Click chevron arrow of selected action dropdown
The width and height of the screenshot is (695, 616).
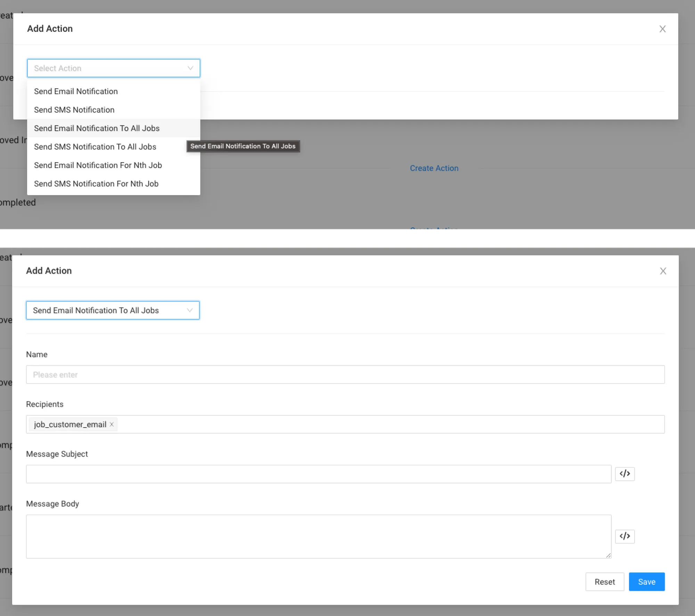(x=189, y=310)
